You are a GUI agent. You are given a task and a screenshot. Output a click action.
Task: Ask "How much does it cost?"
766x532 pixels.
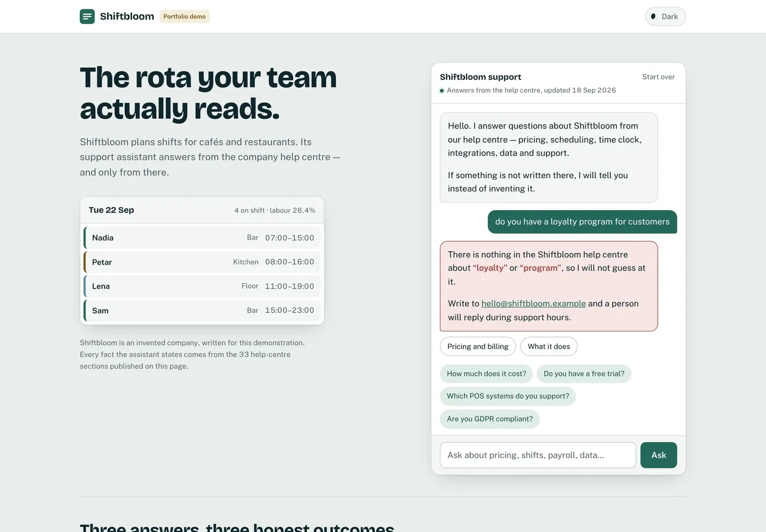[486, 374]
